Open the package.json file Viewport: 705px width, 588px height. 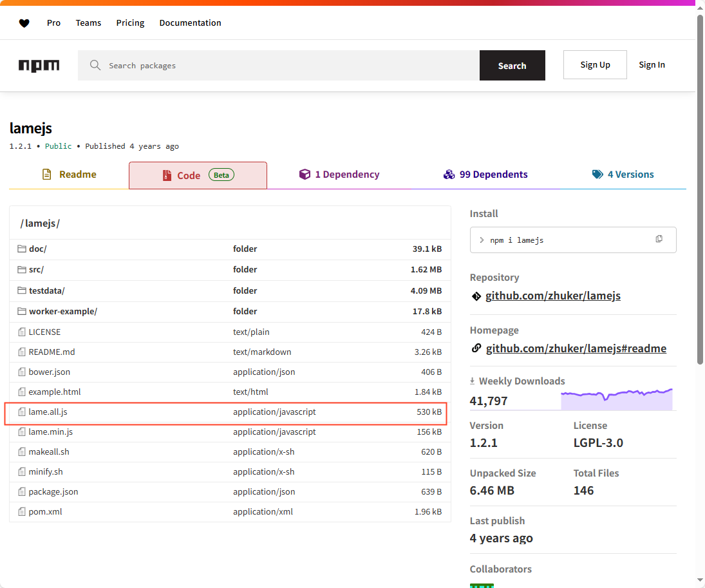(x=53, y=492)
